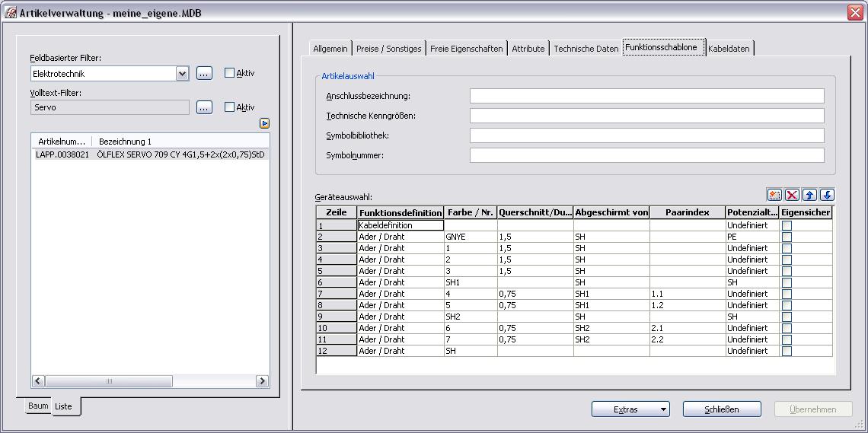Viewport: 868px width, 433px height.
Task: Switch to the Allgemein tab
Action: [x=330, y=49]
